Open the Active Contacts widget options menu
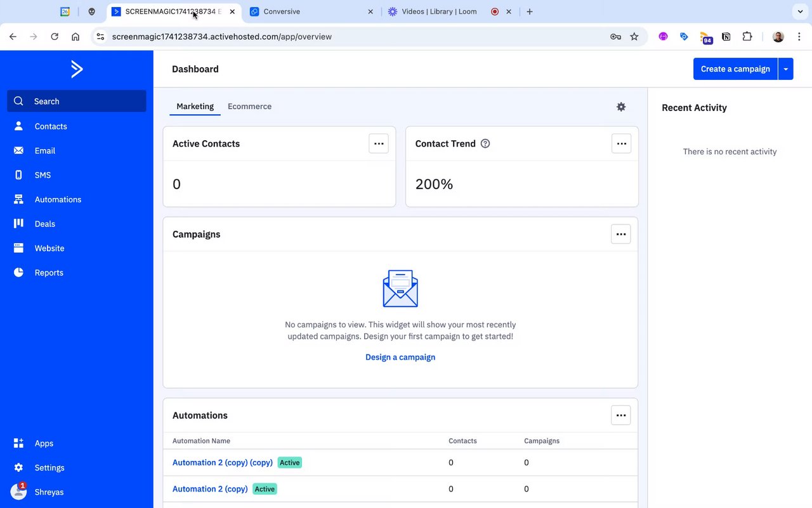This screenshot has width=812, height=508. 379,144
